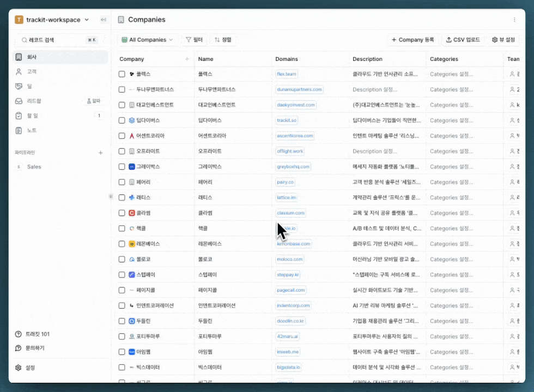534x392 pixels.
Task: Click the 레코드 검색 search field
Action: click(59, 40)
